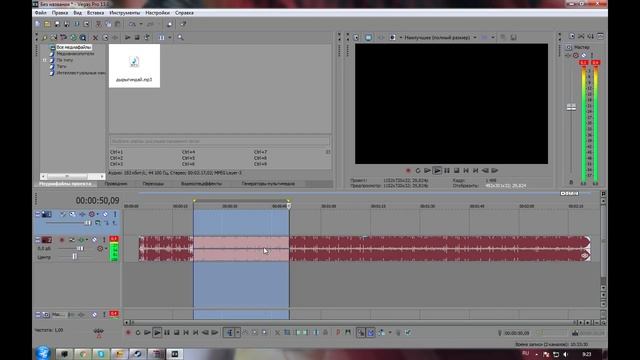Screen dimensions: 640x360
Task: Open the Настройки menu
Action: pyautogui.click(x=158, y=13)
